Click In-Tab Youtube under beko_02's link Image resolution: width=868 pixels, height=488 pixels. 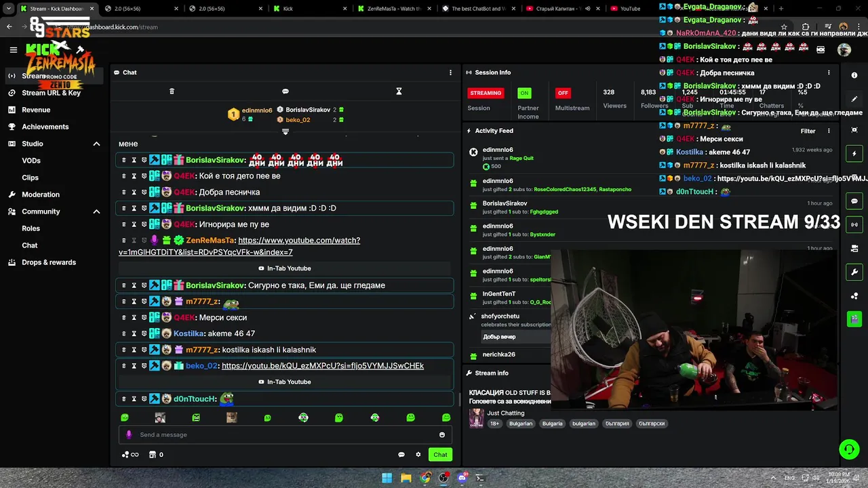click(285, 382)
